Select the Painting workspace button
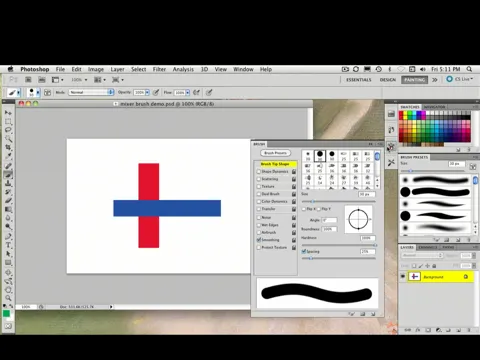The height and width of the screenshot is (360, 480). [414, 80]
